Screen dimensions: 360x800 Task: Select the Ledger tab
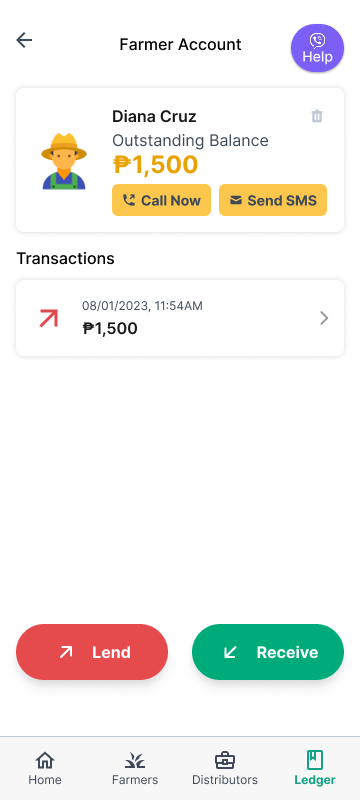315,768
